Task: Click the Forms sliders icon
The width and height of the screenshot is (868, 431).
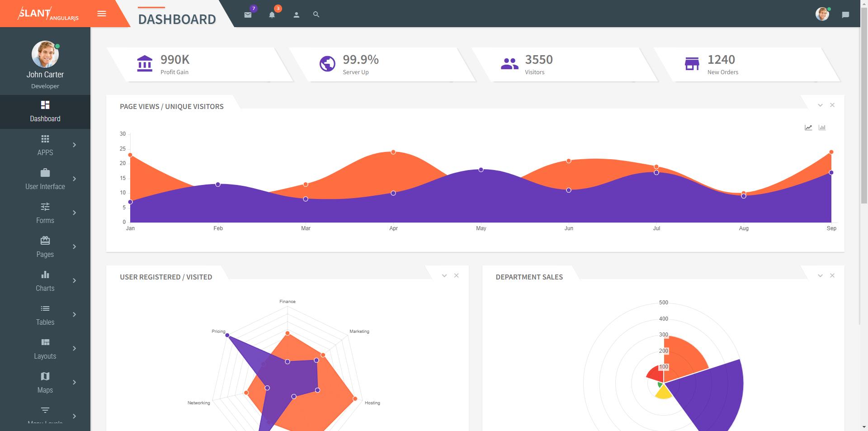Action: [45, 207]
